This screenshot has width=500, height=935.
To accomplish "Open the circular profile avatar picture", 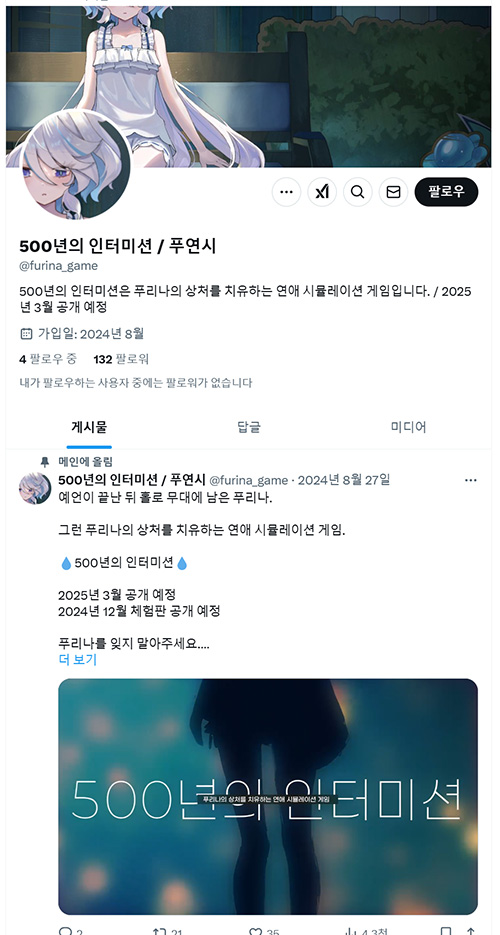I will coord(75,165).
